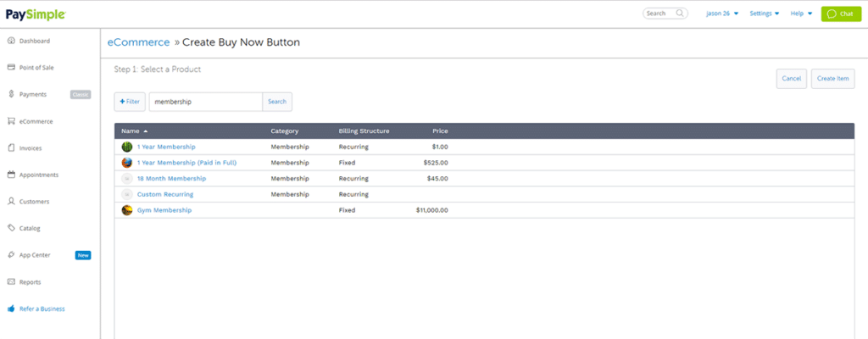This screenshot has width=868, height=339.
Task: Toggle the Name column sort arrow
Action: [146, 131]
